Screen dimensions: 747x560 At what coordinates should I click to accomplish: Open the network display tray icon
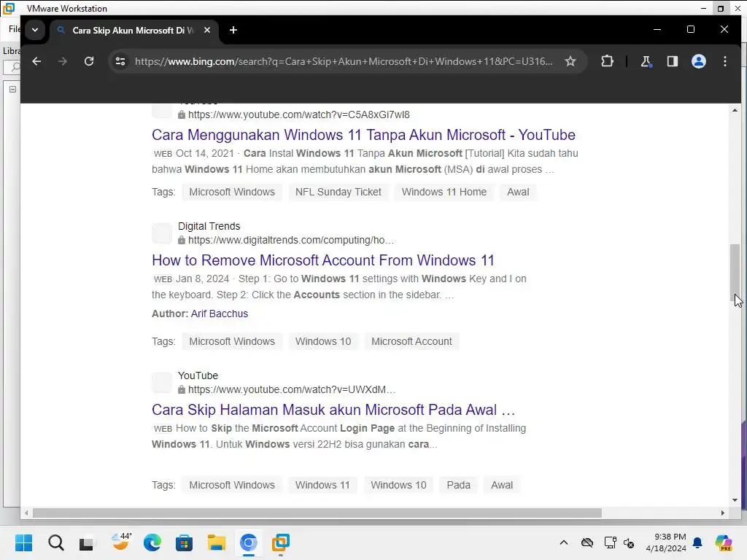pos(610,542)
